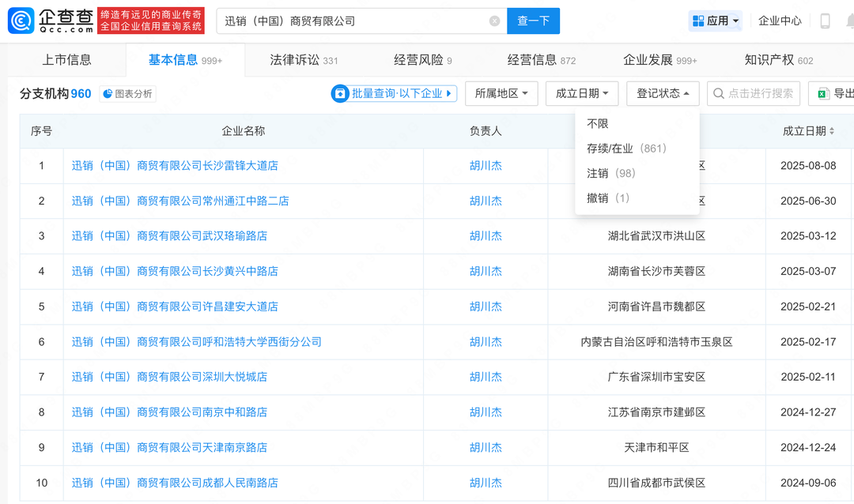Select 存续/在业 status option

[626, 149]
